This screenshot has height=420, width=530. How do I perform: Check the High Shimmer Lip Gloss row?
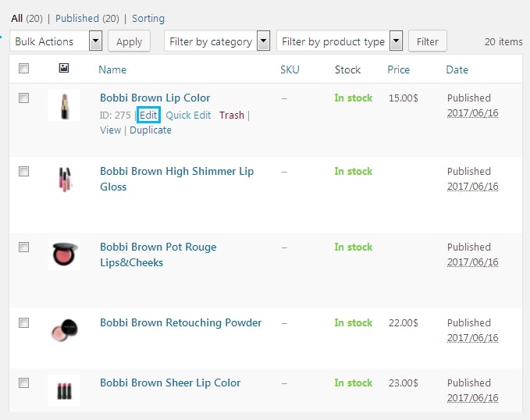23,172
